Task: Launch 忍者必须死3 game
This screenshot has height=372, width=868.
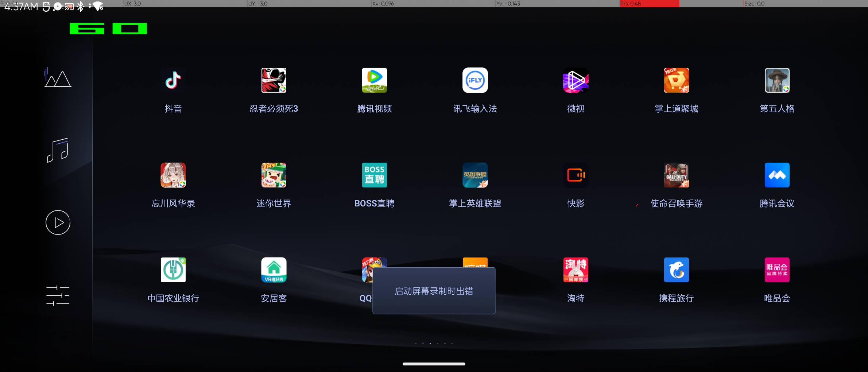Action: coord(274,80)
